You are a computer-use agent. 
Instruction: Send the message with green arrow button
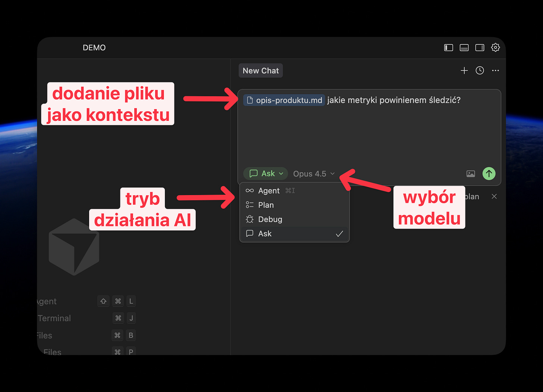point(489,173)
